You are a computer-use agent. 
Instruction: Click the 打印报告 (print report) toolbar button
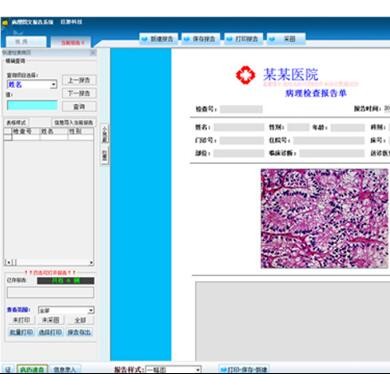(x=243, y=39)
